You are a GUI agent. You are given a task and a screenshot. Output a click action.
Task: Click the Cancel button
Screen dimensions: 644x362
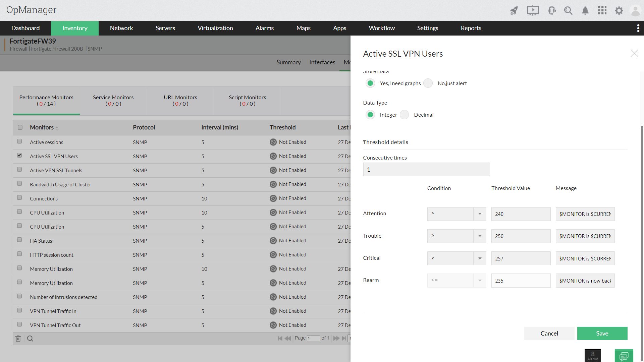[549, 333]
